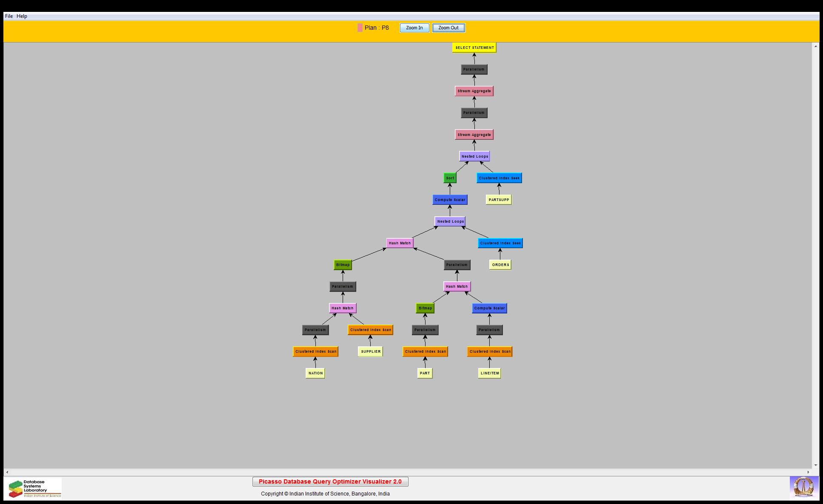Click the Zoom Out button
823x504 pixels.
[x=448, y=28]
